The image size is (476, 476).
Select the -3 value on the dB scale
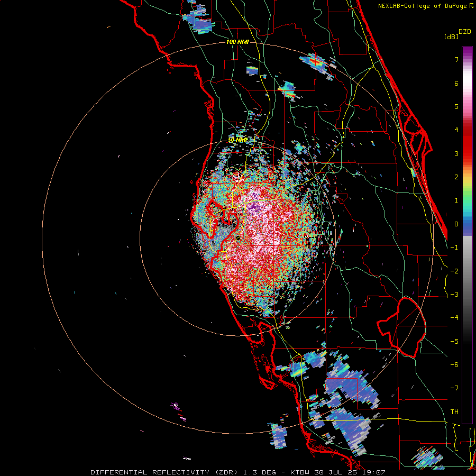click(454, 295)
